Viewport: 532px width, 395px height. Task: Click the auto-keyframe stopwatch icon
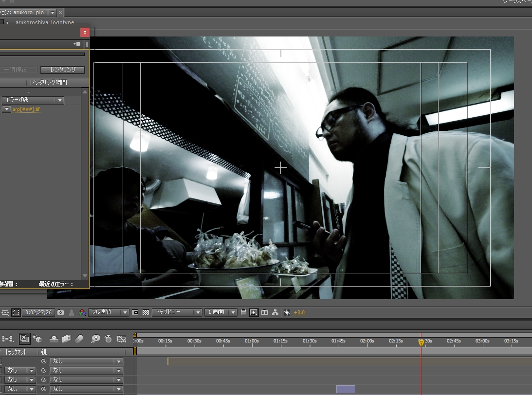(108, 339)
